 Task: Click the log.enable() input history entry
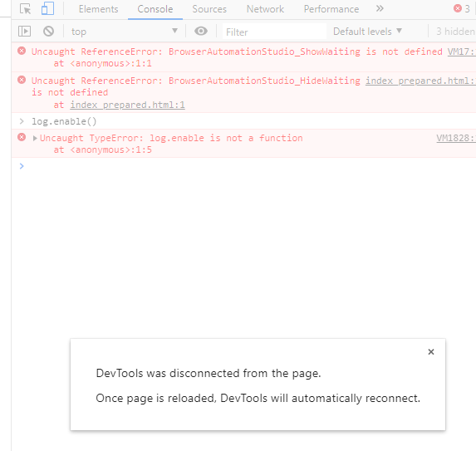pyautogui.click(x=64, y=121)
